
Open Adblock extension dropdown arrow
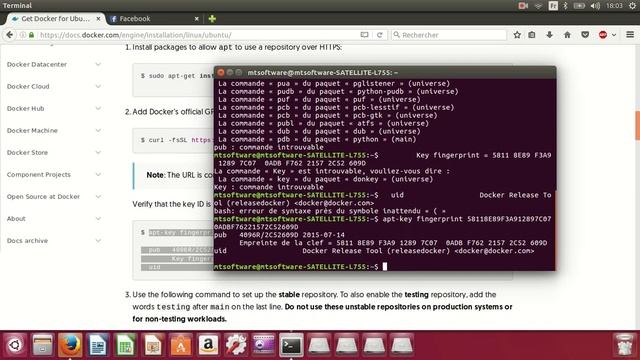click(x=613, y=35)
